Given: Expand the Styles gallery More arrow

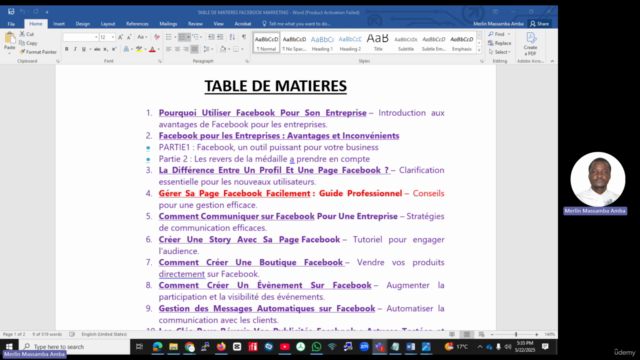Looking at the screenshot, I should click(479, 51).
